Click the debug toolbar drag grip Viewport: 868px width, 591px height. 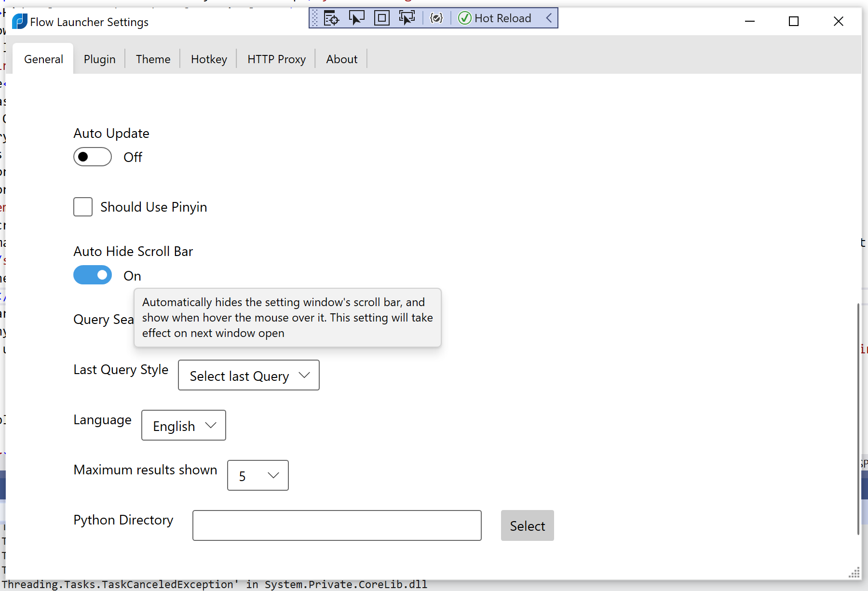[x=315, y=18]
